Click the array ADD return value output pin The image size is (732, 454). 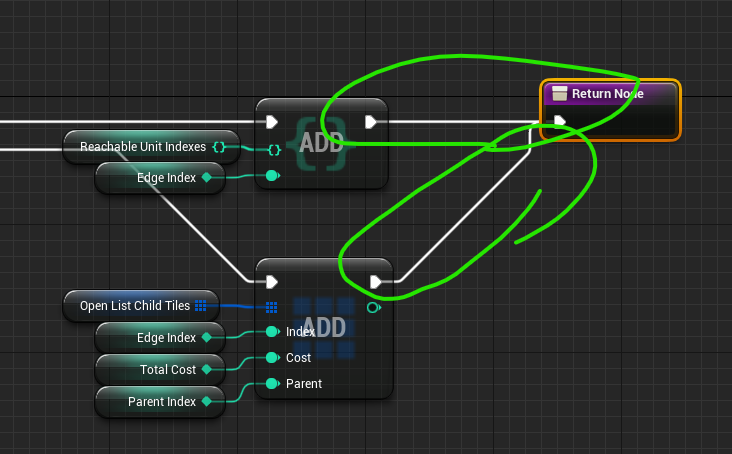coord(373,307)
